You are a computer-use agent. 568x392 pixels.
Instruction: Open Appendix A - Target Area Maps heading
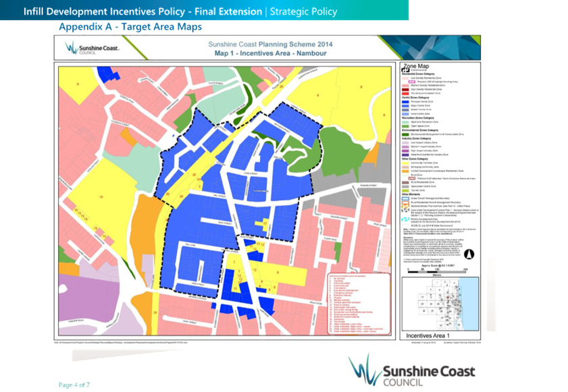pos(132,27)
